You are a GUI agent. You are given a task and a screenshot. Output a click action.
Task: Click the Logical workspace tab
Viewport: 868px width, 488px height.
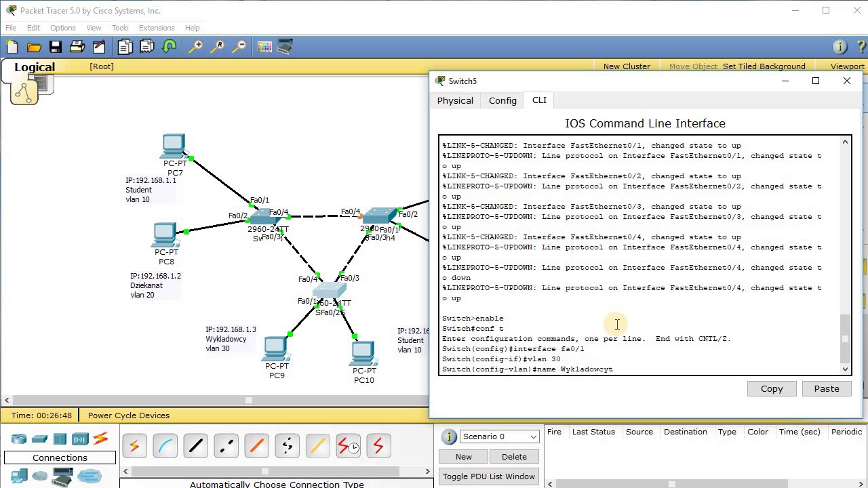(x=35, y=67)
